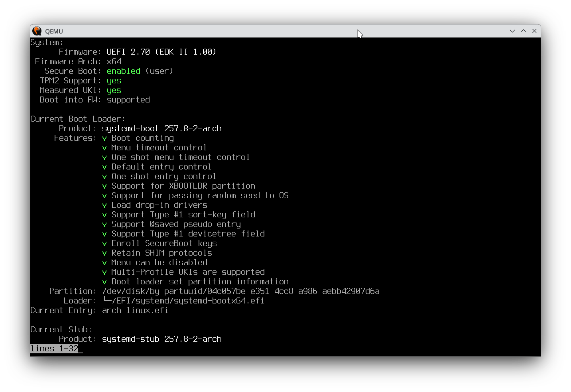Click the 'Enroll SecureBoot keys' feature line
The width and height of the screenshot is (571, 392).
pyautogui.click(x=159, y=243)
